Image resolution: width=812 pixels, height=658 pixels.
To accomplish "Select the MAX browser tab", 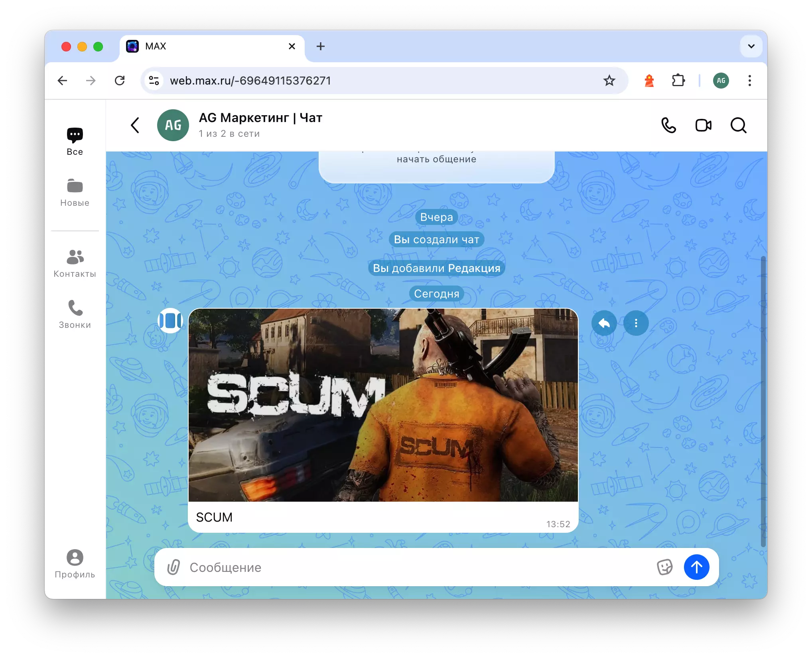I will pos(212,46).
